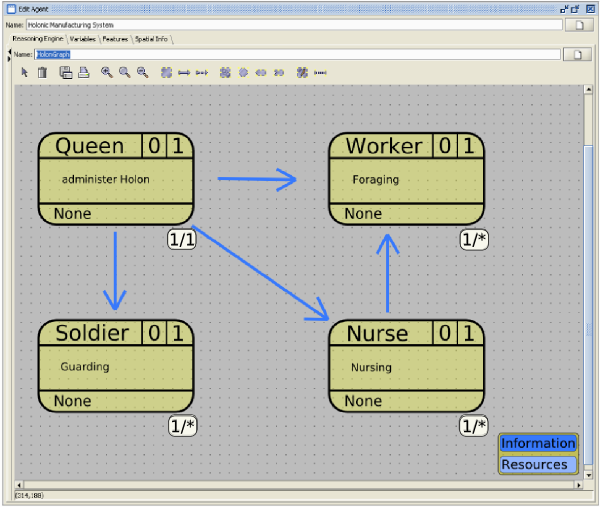Select the Reasoning Engine tab
The image size is (600, 507).
click(37, 39)
